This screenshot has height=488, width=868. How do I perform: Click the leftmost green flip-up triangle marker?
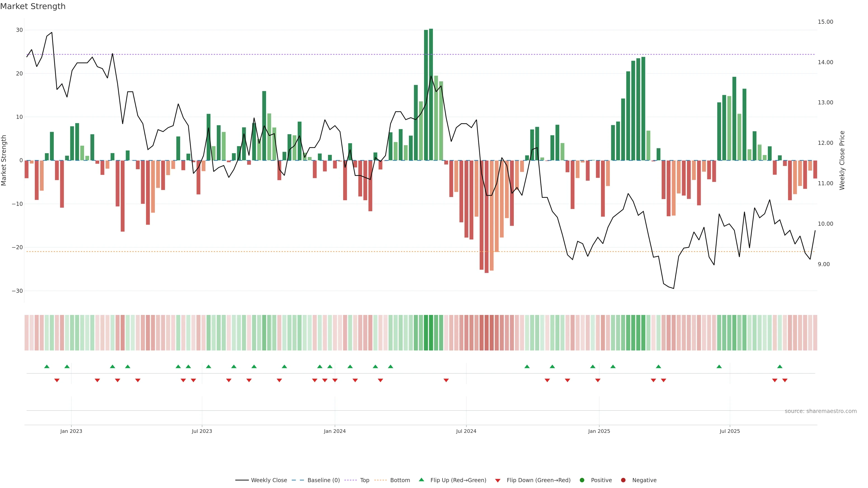pos(47,366)
